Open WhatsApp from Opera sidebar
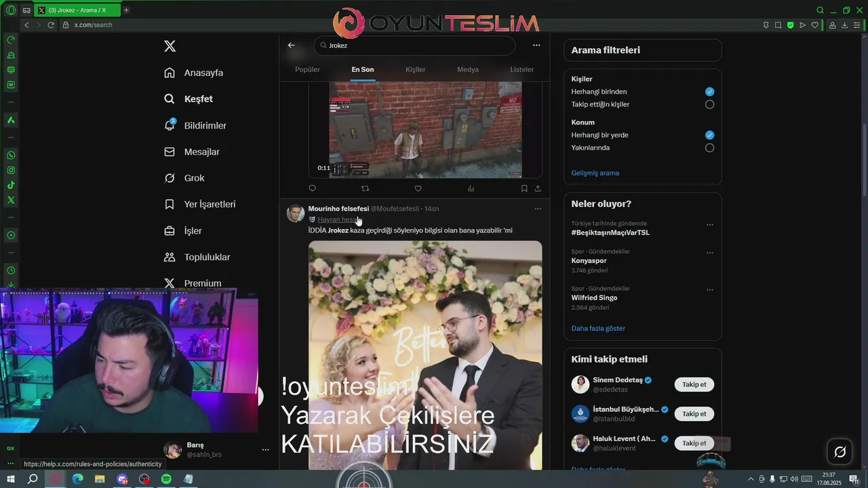The image size is (868, 488). [11, 155]
